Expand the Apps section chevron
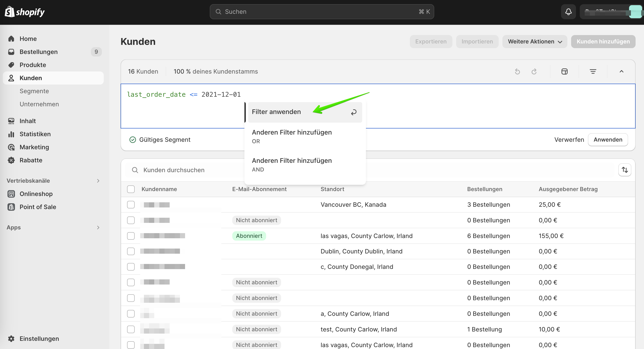644x349 pixels. click(x=98, y=228)
